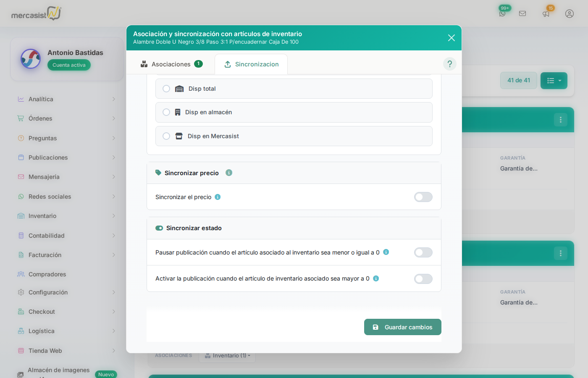This screenshot has width=588, height=378.
Task: Open the user profile icon
Action: tap(570, 13)
